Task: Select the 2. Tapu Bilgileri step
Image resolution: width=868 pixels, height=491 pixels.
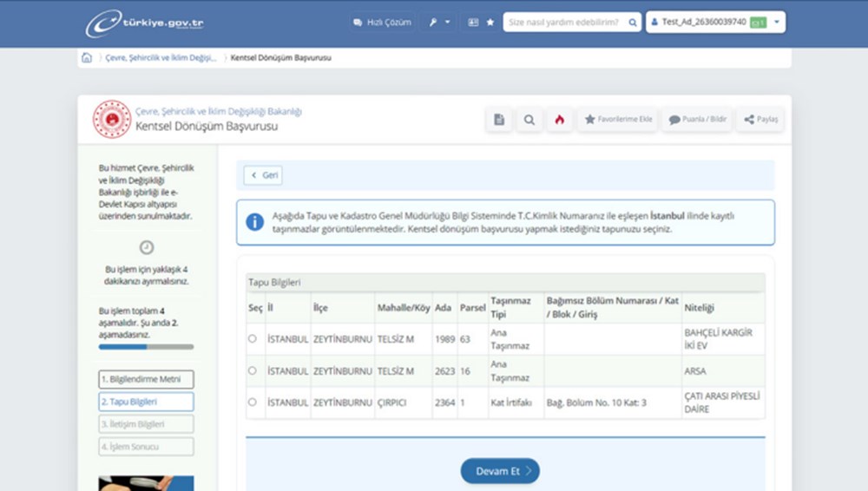Action: click(146, 402)
